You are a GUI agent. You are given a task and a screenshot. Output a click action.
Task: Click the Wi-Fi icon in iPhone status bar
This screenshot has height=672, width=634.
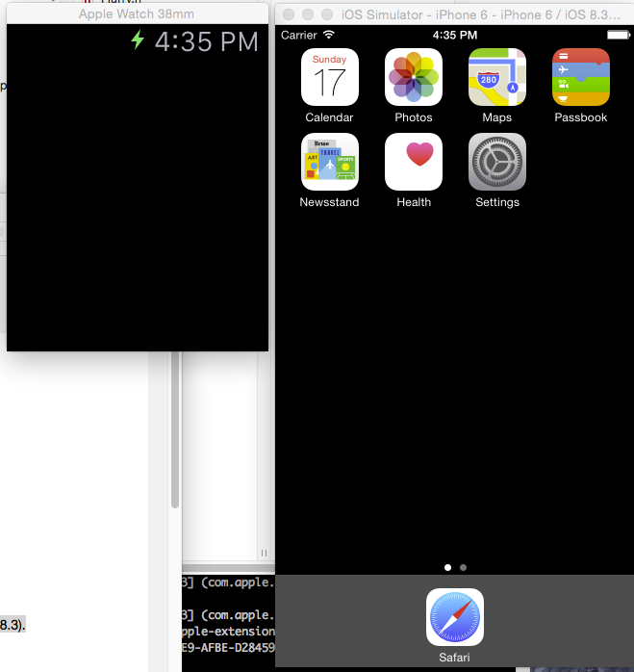pos(329,35)
